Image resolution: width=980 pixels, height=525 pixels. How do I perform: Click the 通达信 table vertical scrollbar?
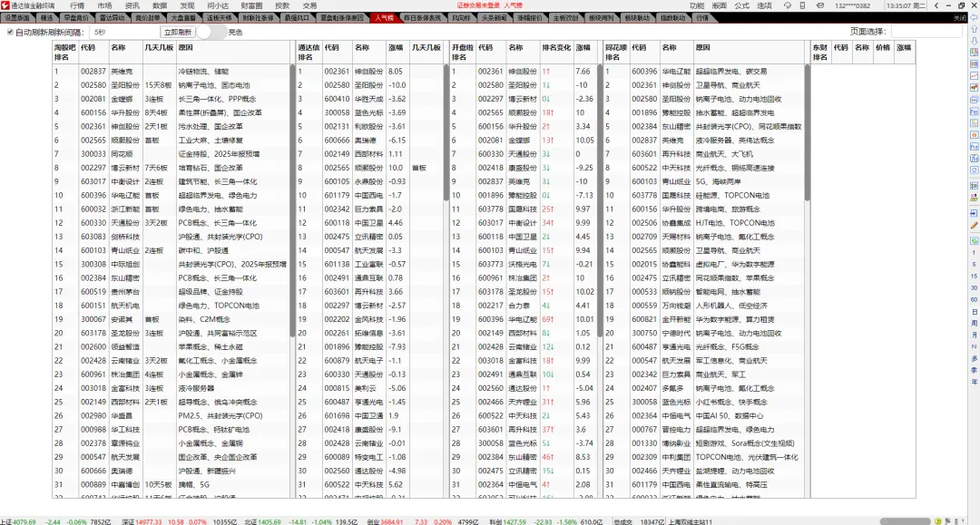[446, 132]
